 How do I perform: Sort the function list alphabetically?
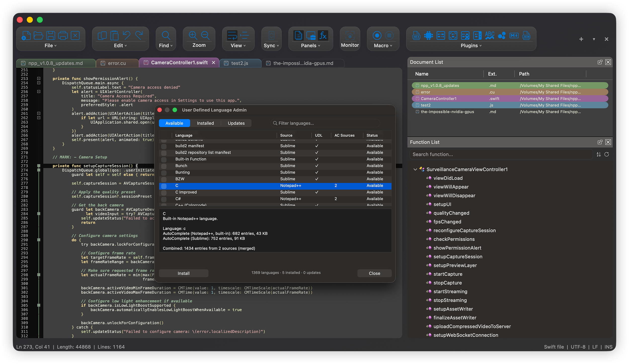tap(599, 154)
